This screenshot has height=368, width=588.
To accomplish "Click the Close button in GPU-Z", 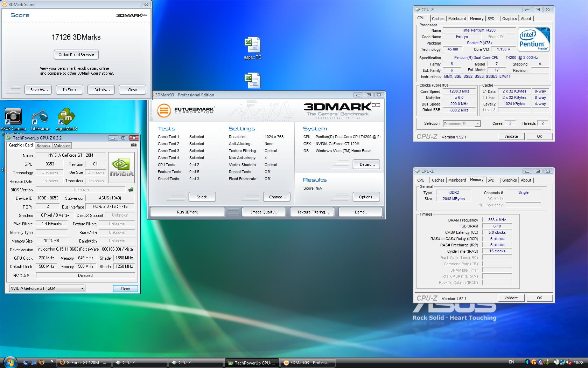I will (x=125, y=289).
